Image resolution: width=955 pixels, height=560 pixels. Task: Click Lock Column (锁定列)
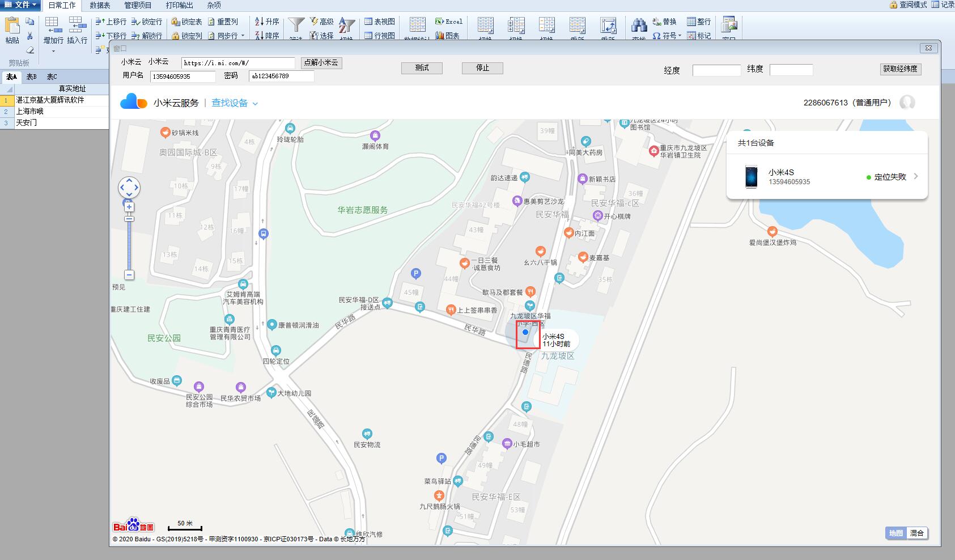pos(187,36)
